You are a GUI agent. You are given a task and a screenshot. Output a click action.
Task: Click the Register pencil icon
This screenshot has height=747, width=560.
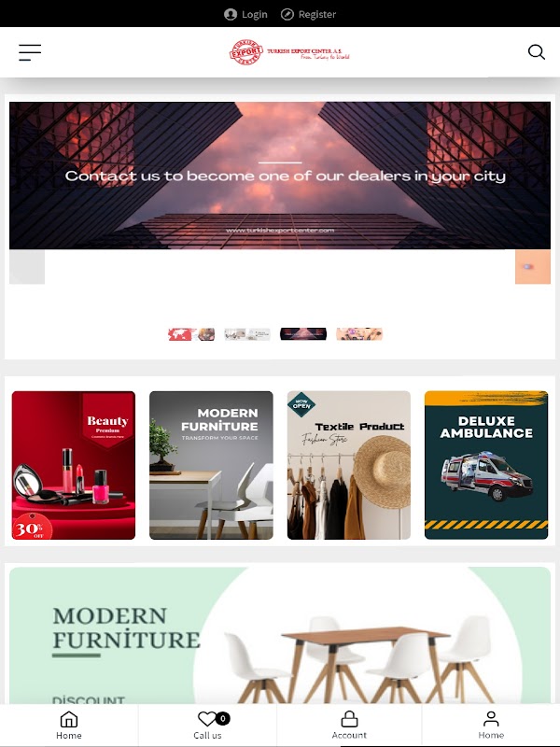coord(287,15)
